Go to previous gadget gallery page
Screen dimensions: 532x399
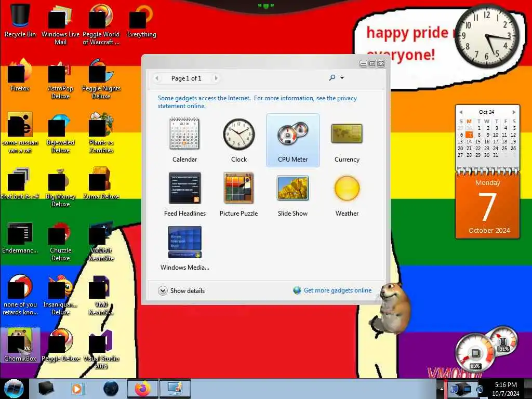click(x=157, y=78)
